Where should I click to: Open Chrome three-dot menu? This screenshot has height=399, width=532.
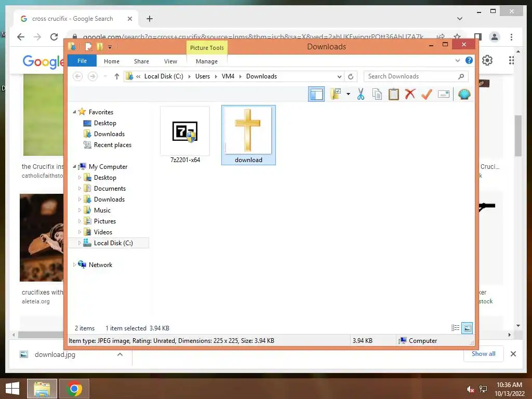tap(511, 37)
